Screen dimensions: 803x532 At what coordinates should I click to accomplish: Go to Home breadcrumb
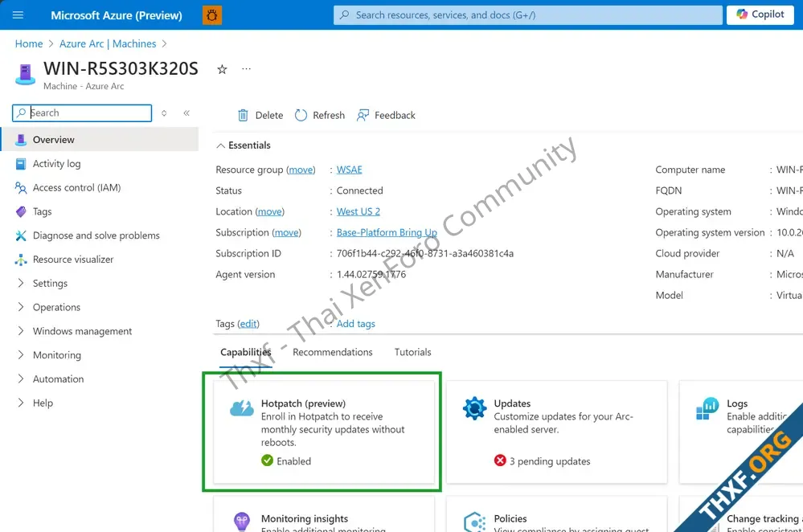click(29, 43)
